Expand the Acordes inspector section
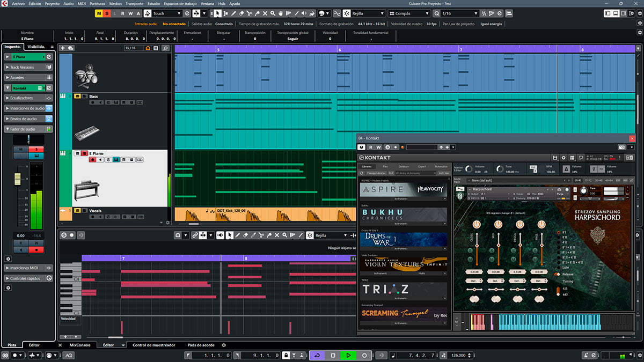644x362 pixels. (28, 78)
